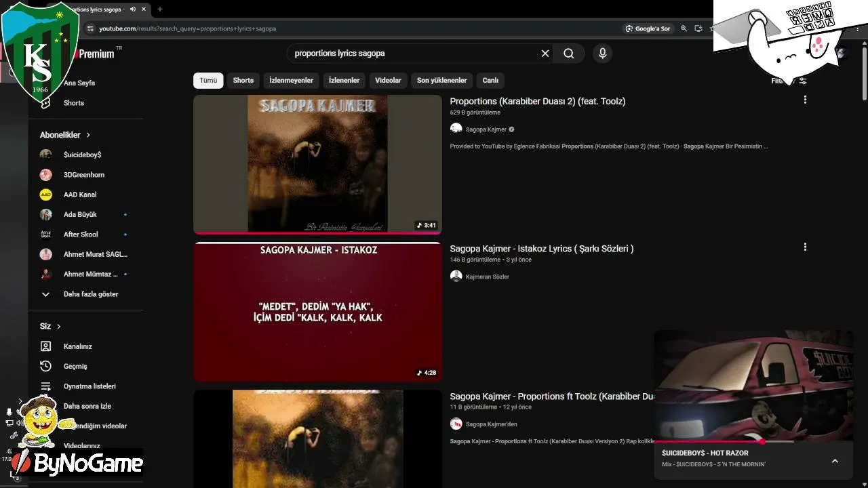The height and width of the screenshot is (488, 868).
Task: Select the Shorts filter chip
Action: pos(243,81)
